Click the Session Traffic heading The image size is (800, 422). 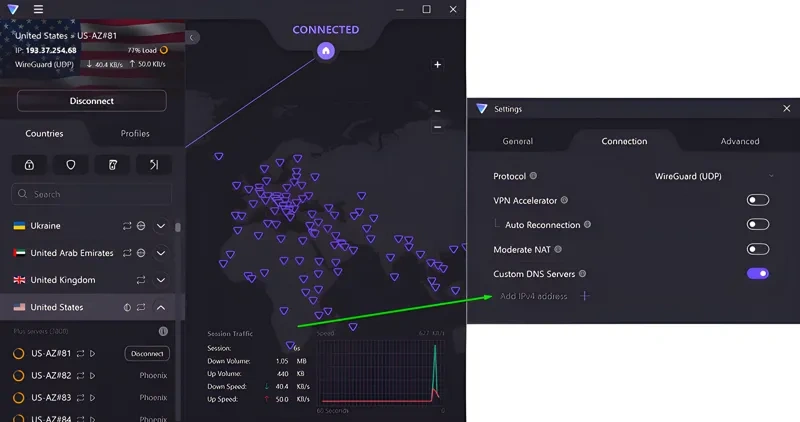pos(230,333)
